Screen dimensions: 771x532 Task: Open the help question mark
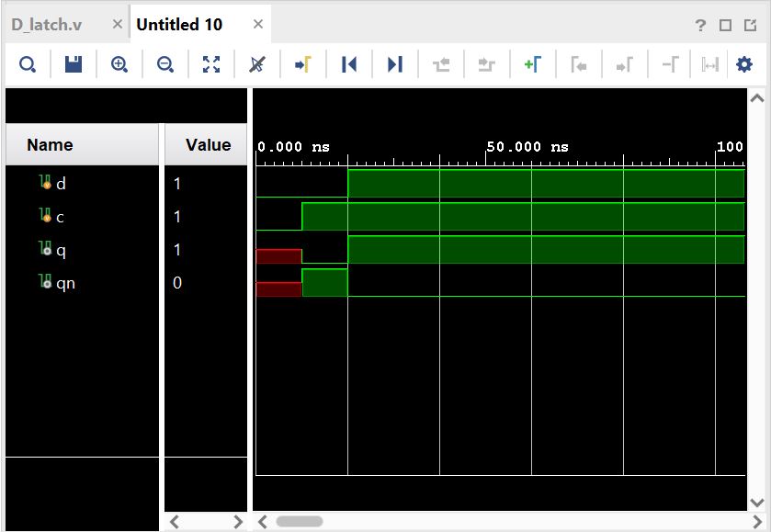701,25
